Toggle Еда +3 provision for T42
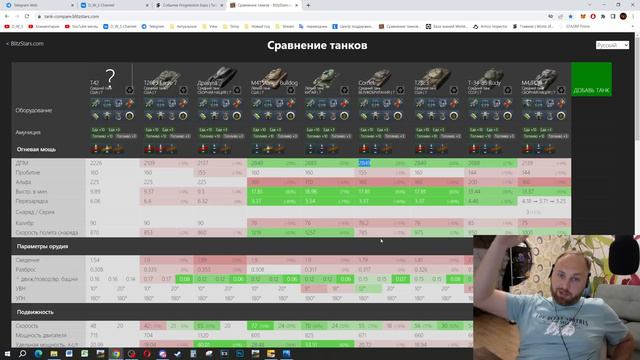Image resolution: width=640 pixels, height=360 pixels. [114, 130]
